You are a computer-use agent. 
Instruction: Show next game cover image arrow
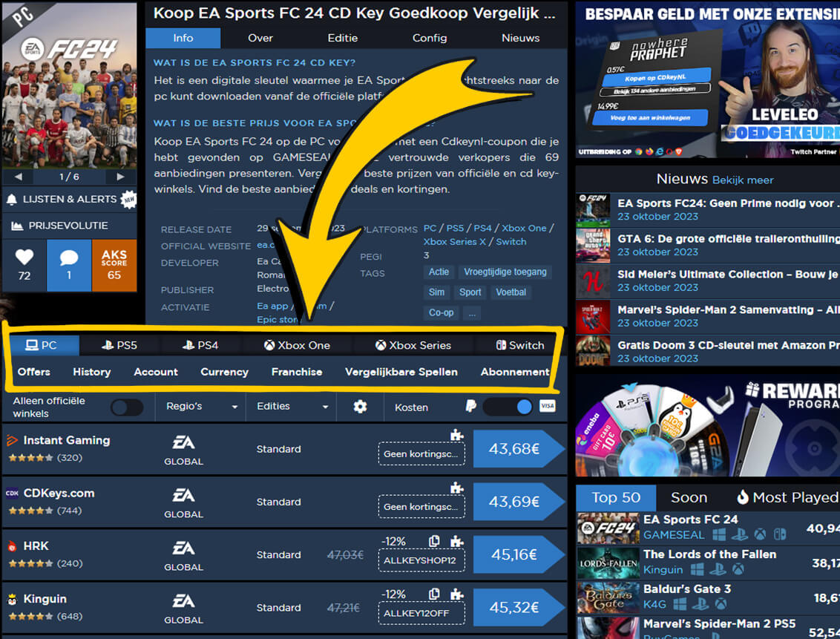pyautogui.click(x=120, y=176)
